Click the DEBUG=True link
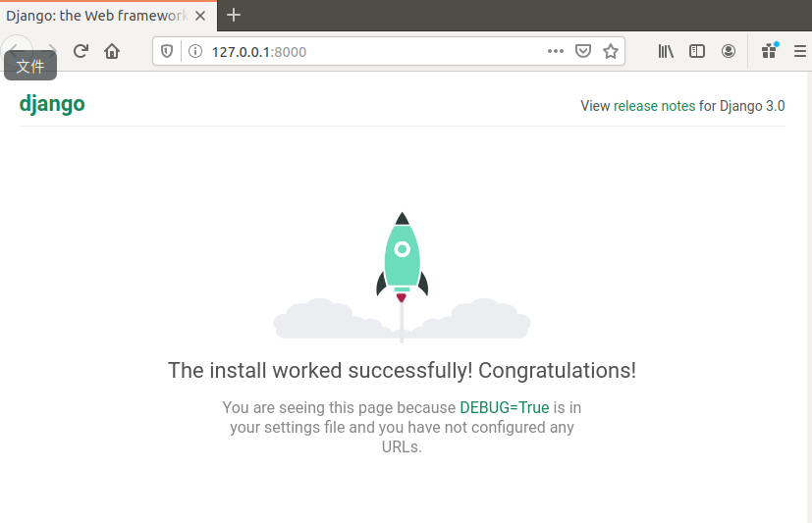Screen dimensions: 812x523 pyautogui.click(x=505, y=407)
